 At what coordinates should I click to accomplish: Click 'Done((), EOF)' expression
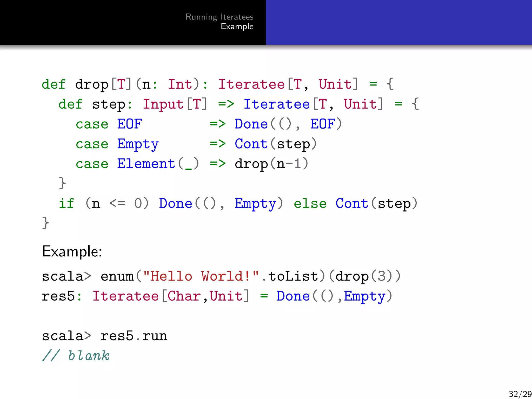pos(288,124)
